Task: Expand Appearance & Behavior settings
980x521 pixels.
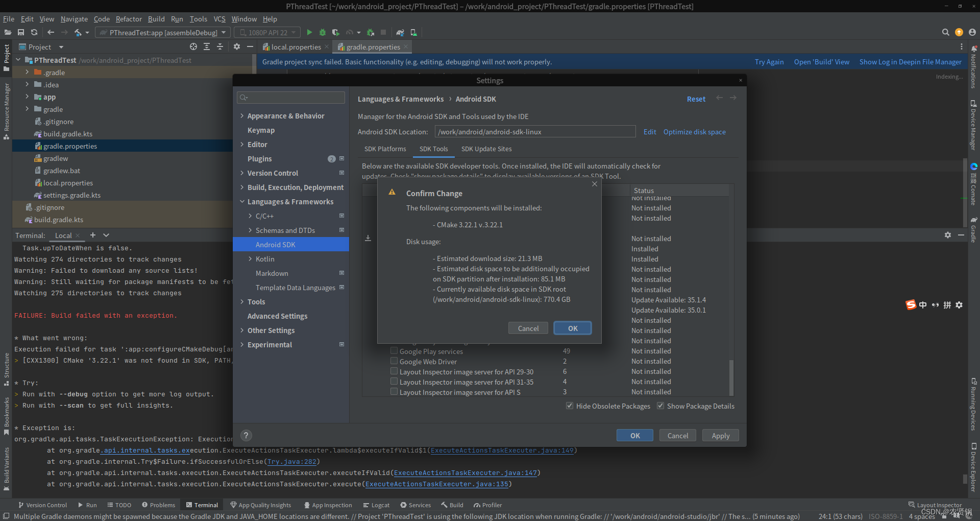Action: [242, 116]
